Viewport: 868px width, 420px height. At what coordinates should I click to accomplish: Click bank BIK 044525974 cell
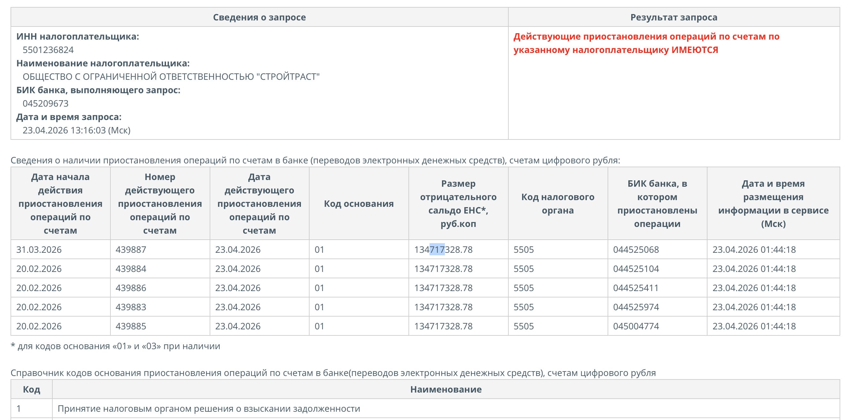pos(635,307)
